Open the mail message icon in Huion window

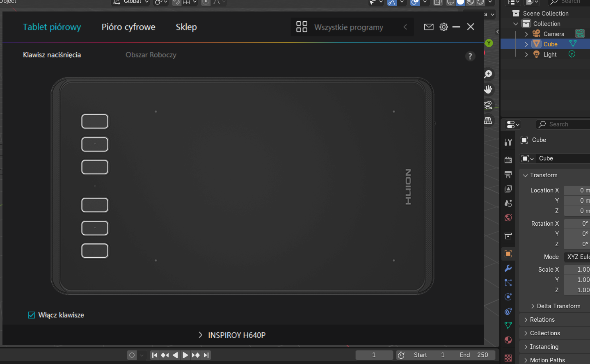pos(429,27)
